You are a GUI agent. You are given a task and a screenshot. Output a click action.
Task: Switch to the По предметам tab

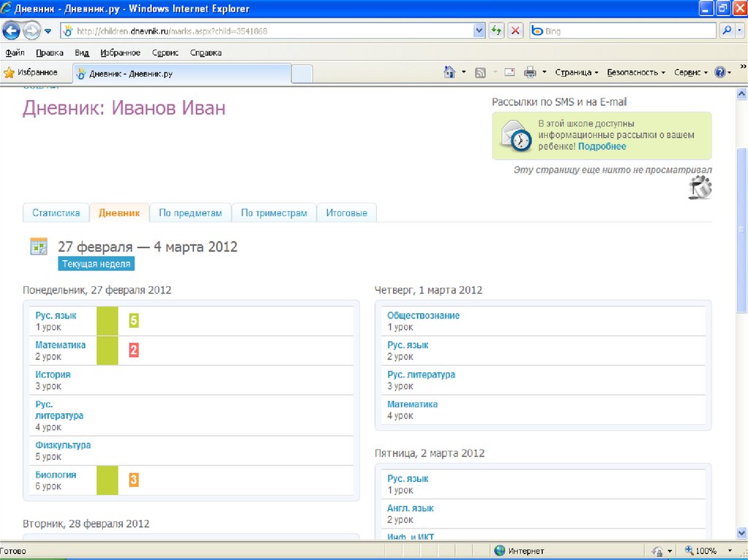click(x=190, y=213)
